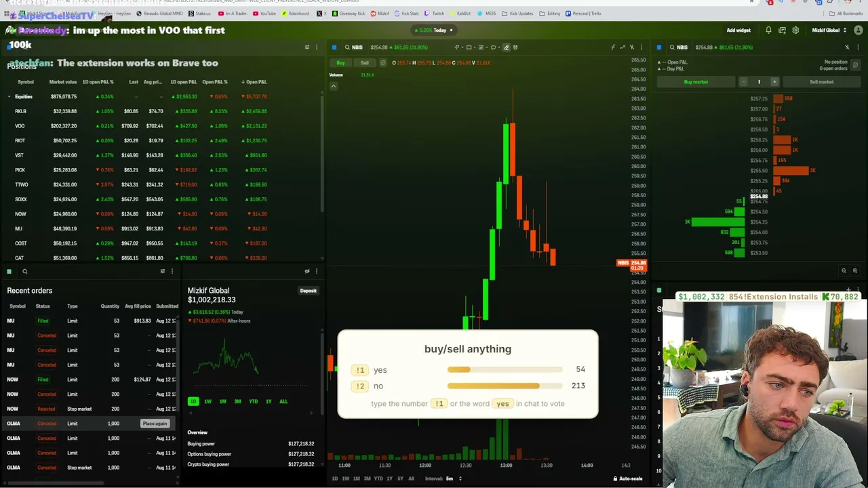The width and height of the screenshot is (868, 488).
Task: Increase ladder order quantity with plus
Action: 774,82
